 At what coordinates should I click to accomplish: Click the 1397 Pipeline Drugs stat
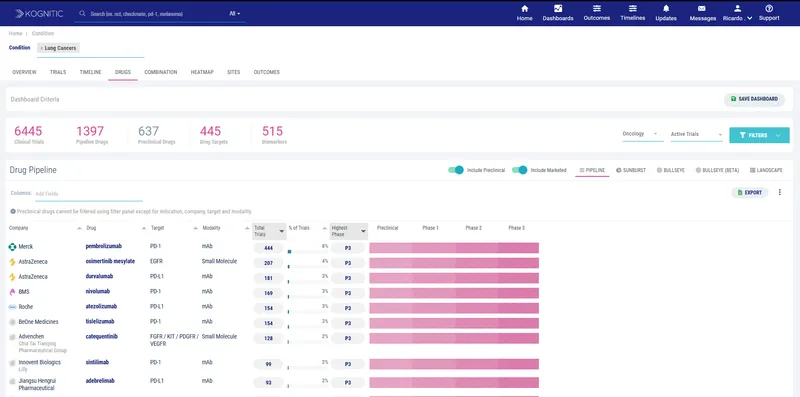click(92, 135)
